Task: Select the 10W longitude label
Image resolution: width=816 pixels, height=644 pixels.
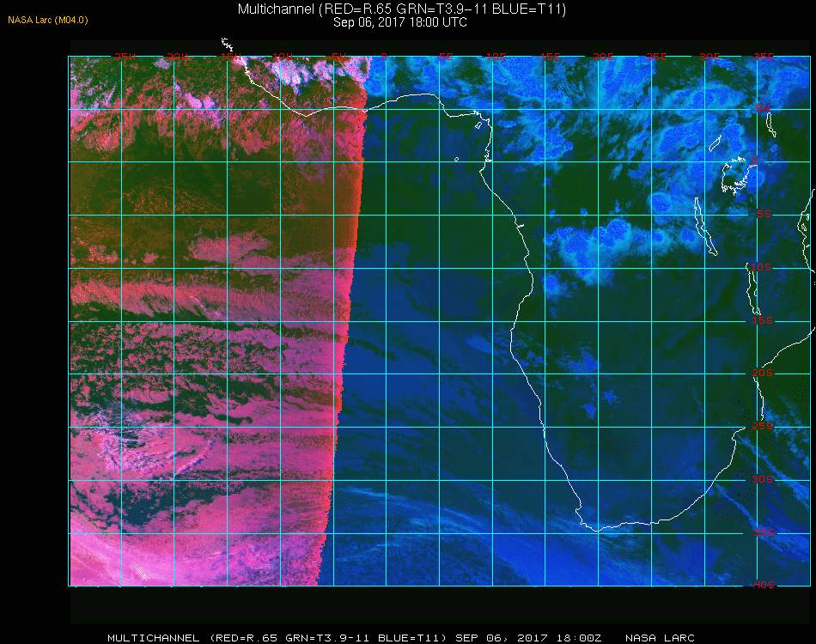Action: coord(283,56)
